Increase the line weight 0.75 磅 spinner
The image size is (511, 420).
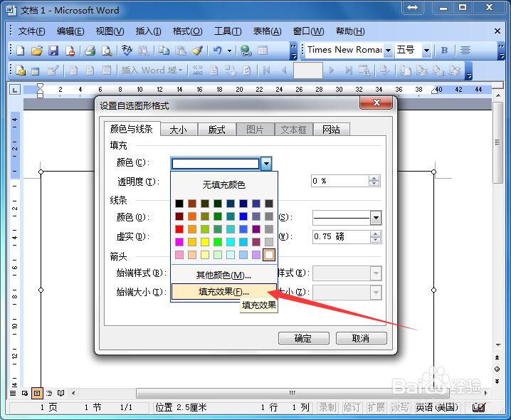pyautogui.click(x=376, y=233)
